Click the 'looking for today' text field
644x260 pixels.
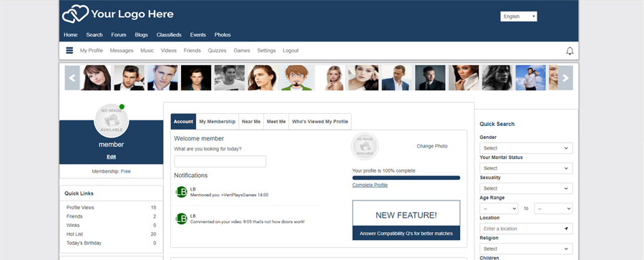[220, 161]
